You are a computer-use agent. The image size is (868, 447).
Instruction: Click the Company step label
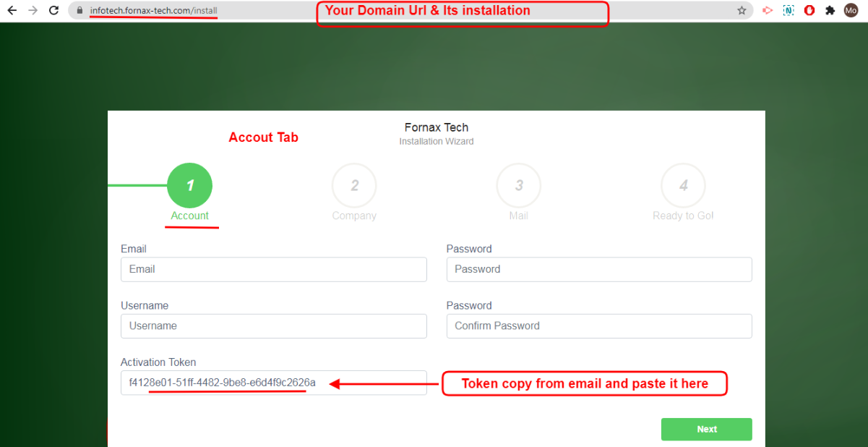pyautogui.click(x=354, y=216)
